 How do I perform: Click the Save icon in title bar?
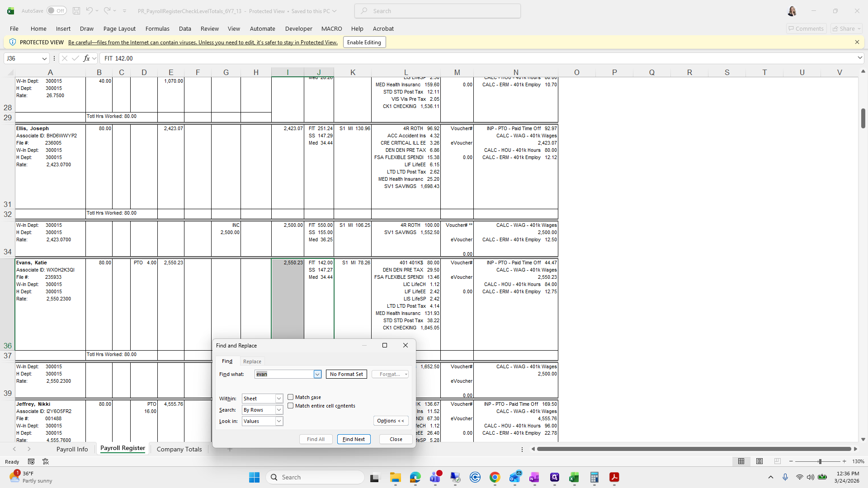[x=76, y=11]
